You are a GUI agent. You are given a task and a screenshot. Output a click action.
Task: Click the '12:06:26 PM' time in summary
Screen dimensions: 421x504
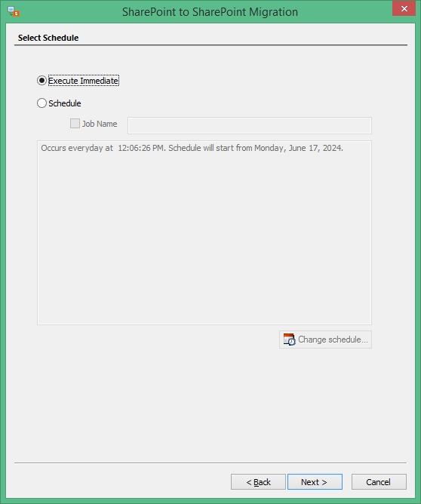coord(141,148)
